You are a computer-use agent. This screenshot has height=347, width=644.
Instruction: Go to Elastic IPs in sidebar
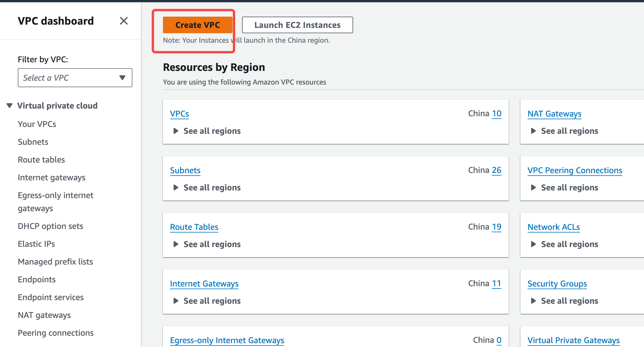tap(36, 244)
